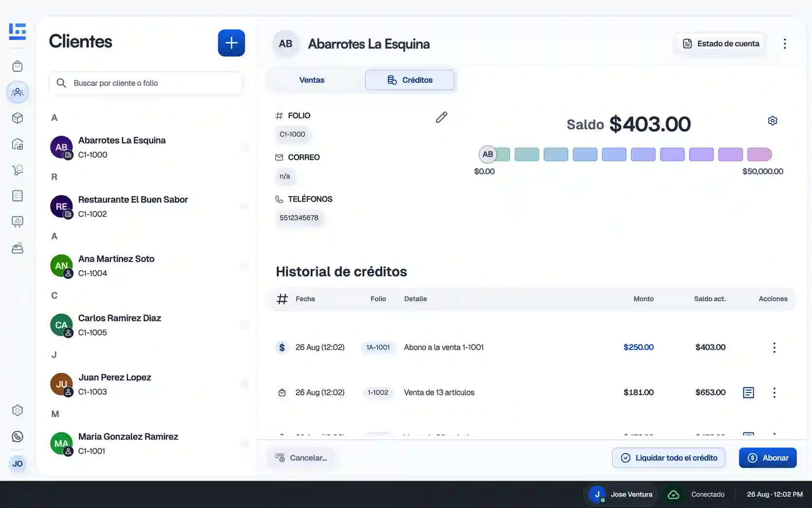Viewport: 812px width, 508px height.
Task: Select client Maria Gonzalez Ramirez
Action: coord(149,444)
